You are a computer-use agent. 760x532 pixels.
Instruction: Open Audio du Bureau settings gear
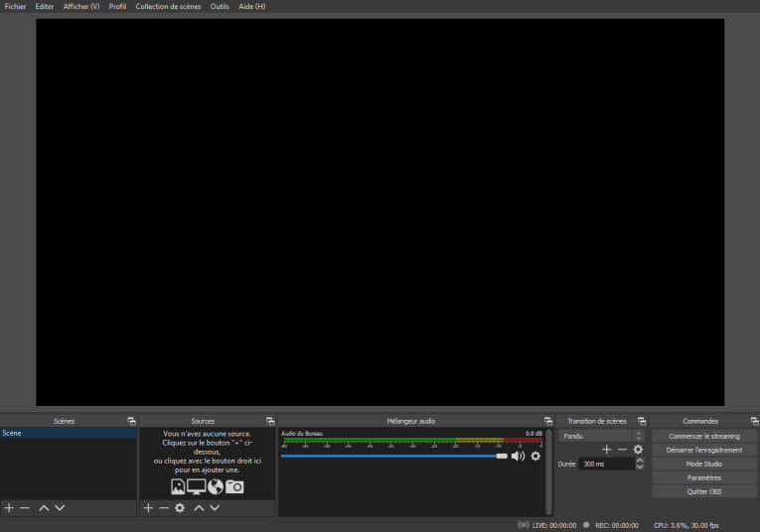click(535, 456)
